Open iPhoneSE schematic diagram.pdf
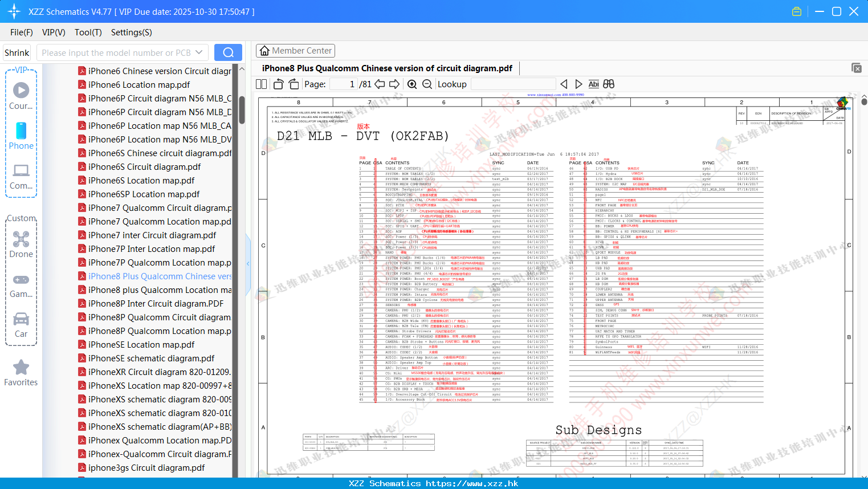Viewport: 868px width, 489px height. click(x=151, y=358)
